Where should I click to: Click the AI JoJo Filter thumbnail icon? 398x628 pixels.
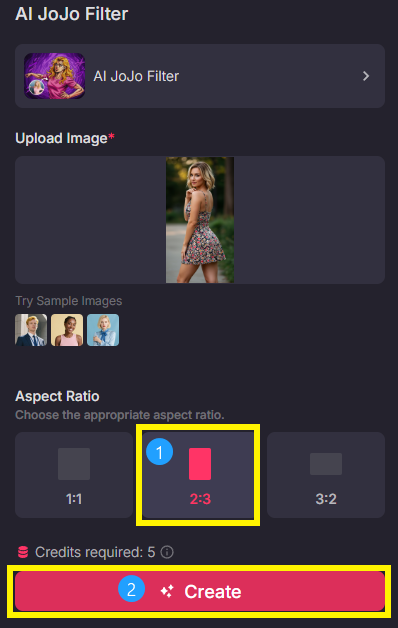click(54, 76)
